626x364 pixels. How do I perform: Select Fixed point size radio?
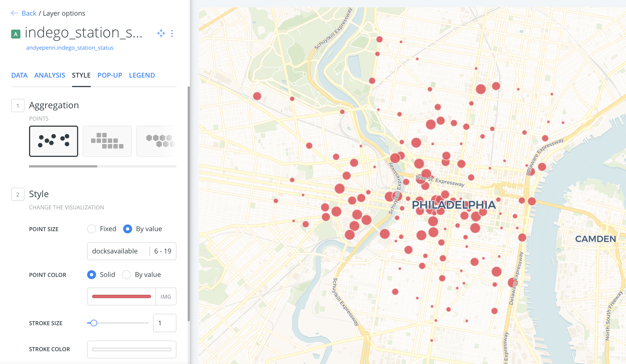(x=92, y=229)
